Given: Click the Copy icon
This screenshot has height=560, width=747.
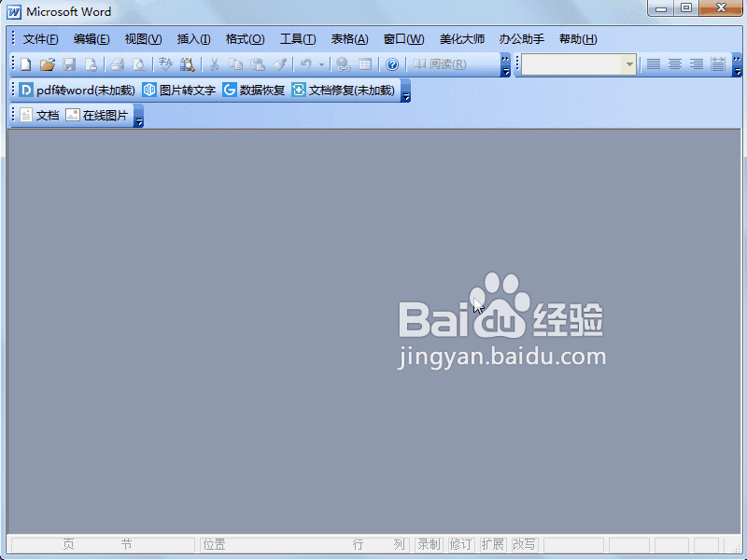Looking at the screenshot, I should point(236,64).
